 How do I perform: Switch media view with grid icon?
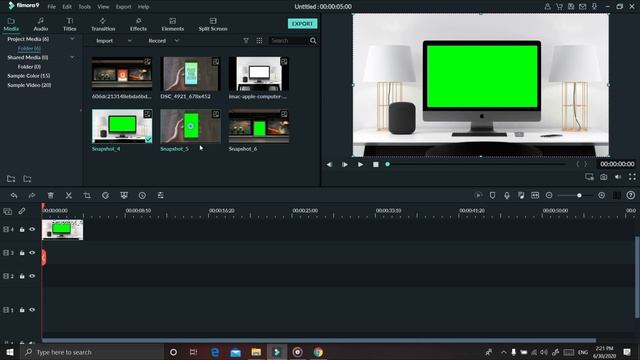pyautogui.click(x=259, y=40)
